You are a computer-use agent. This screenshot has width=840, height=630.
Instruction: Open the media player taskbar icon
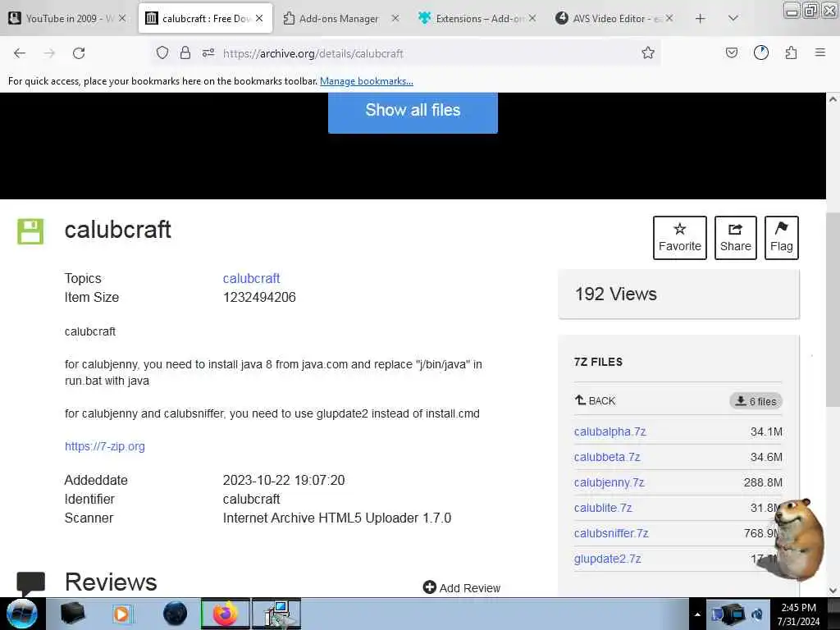(121, 614)
